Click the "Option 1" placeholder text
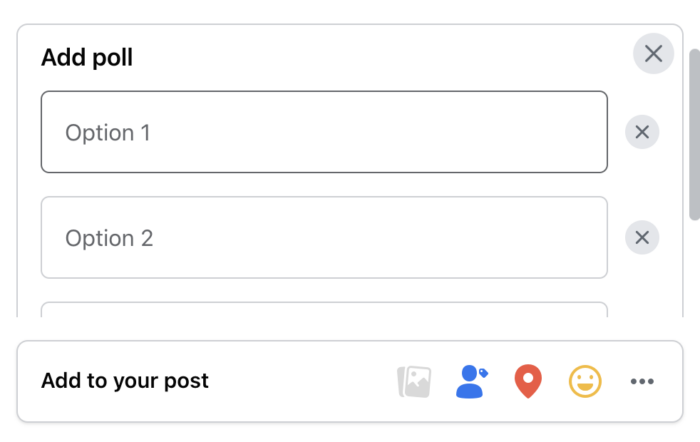The image size is (700, 442). (x=108, y=132)
